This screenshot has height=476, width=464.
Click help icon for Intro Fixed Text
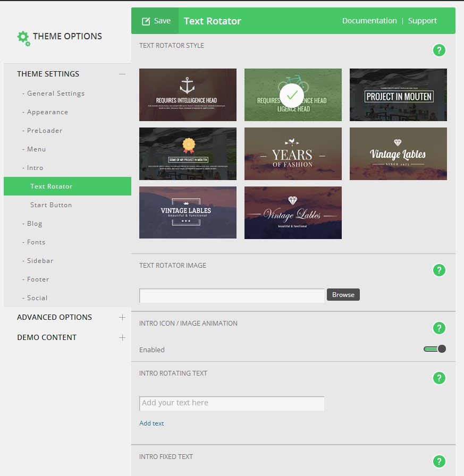[438, 461]
